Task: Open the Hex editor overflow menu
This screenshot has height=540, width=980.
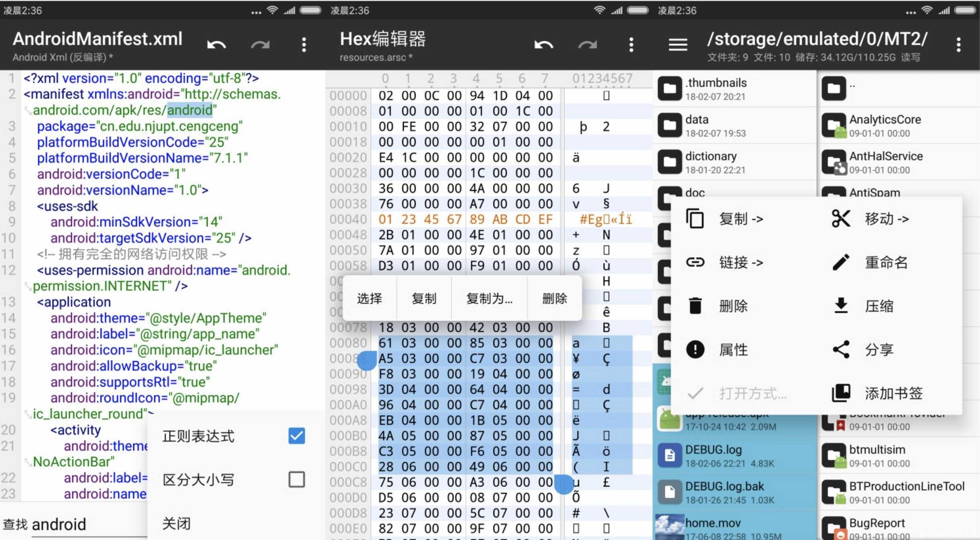Action: [x=631, y=45]
